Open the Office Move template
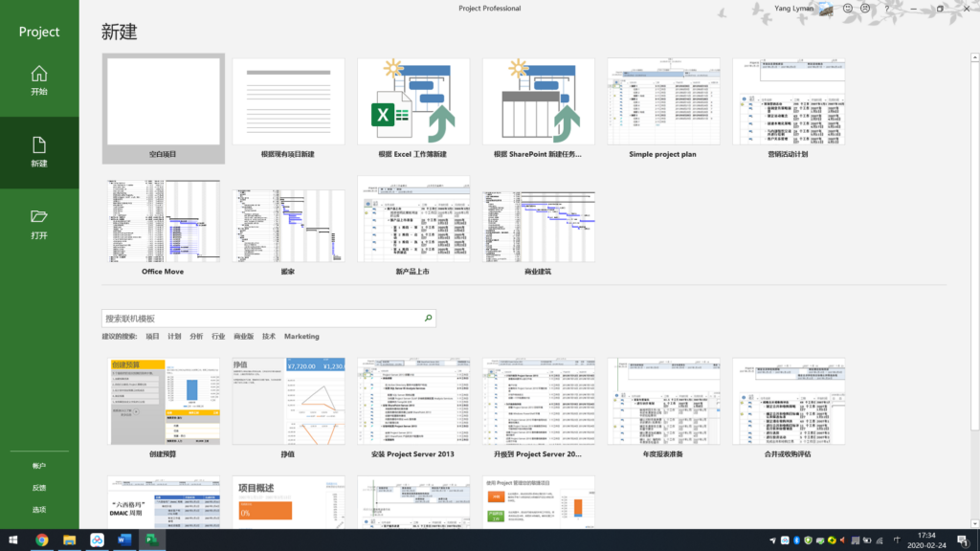The image size is (980, 551). [163, 219]
